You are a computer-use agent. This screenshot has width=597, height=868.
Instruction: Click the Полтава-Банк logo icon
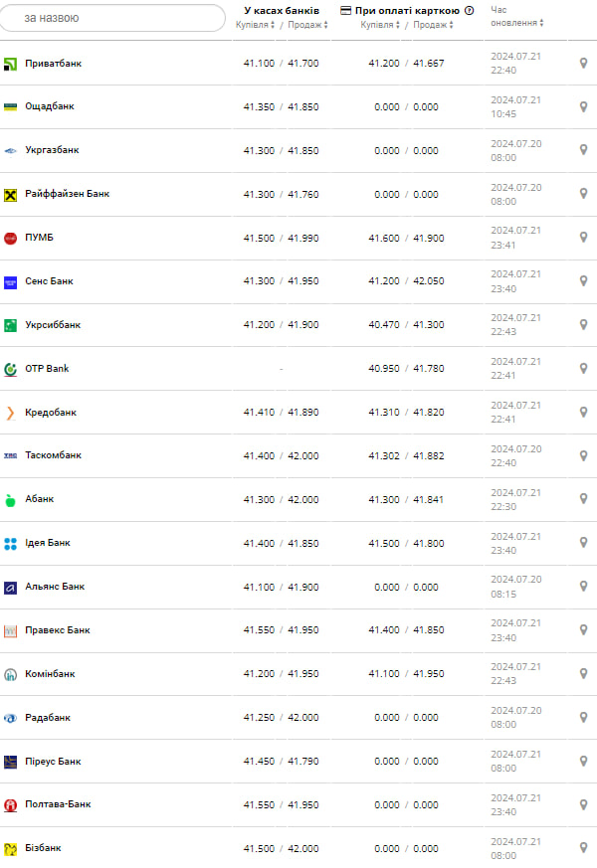click(11, 804)
